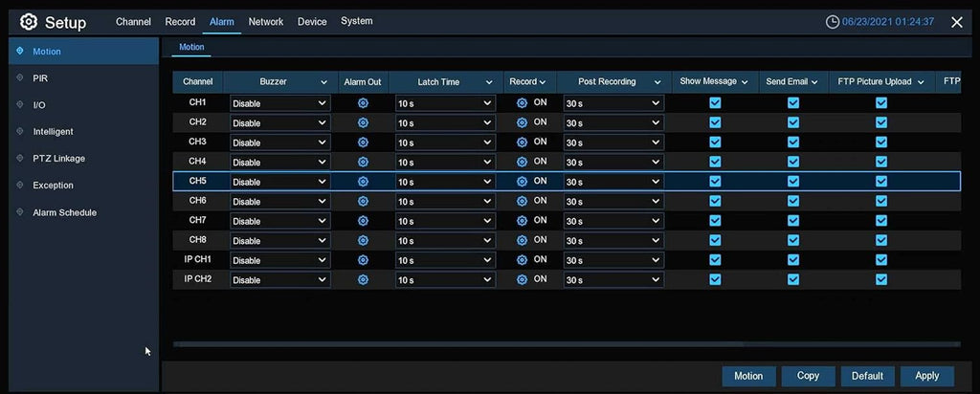Click the Motion button at the bottom
980x394 pixels.
pos(748,376)
